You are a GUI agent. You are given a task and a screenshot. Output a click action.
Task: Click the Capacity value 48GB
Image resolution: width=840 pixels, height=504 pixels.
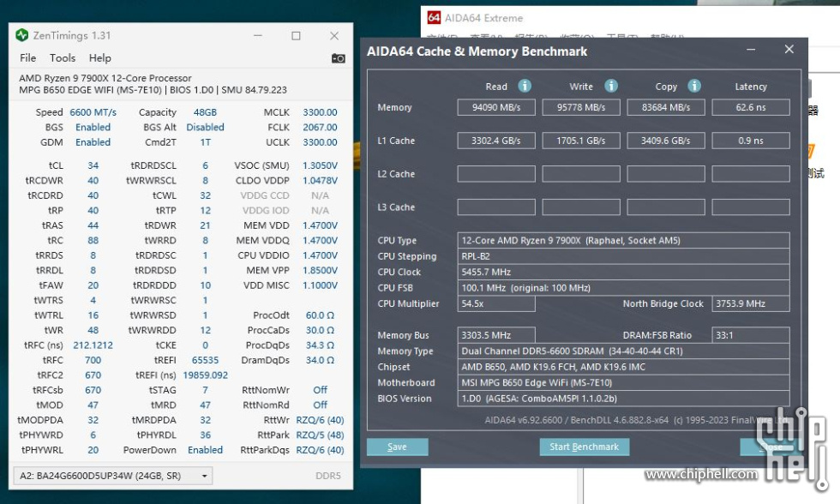pos(205,112)
